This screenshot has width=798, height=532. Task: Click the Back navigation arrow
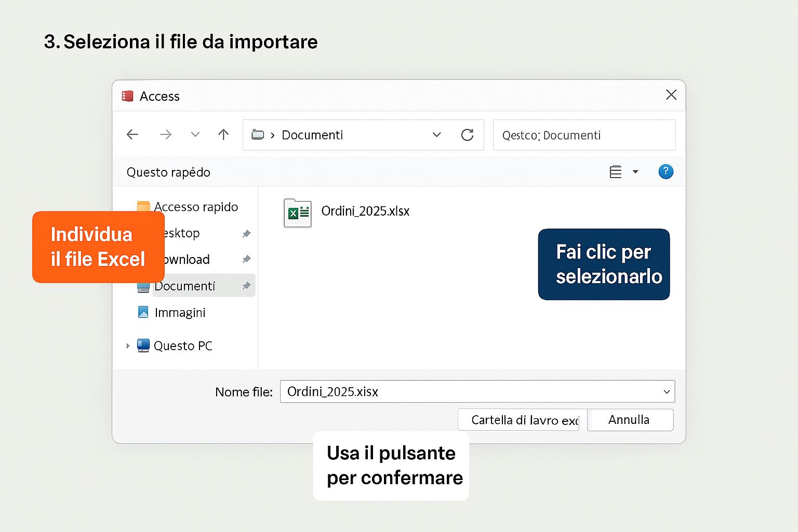[x=132, y=135]
